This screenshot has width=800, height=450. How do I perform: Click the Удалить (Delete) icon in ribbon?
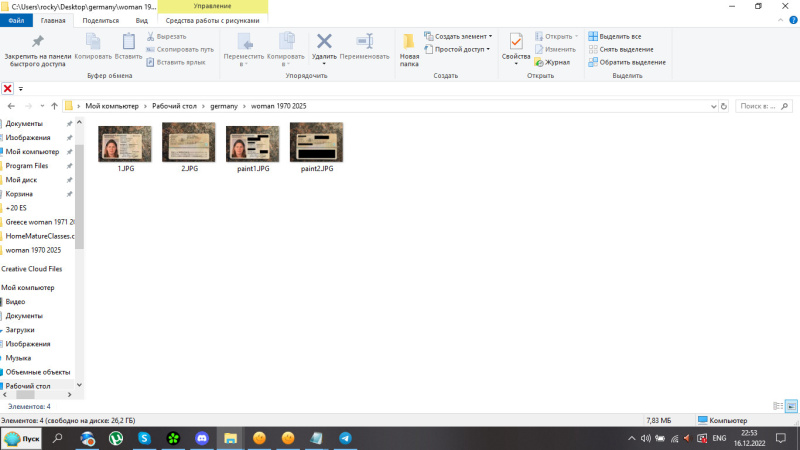click(x=324, y=46)
